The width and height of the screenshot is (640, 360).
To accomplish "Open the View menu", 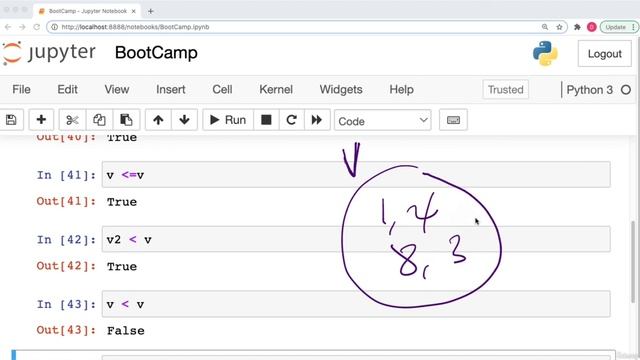I will [117, 89].
